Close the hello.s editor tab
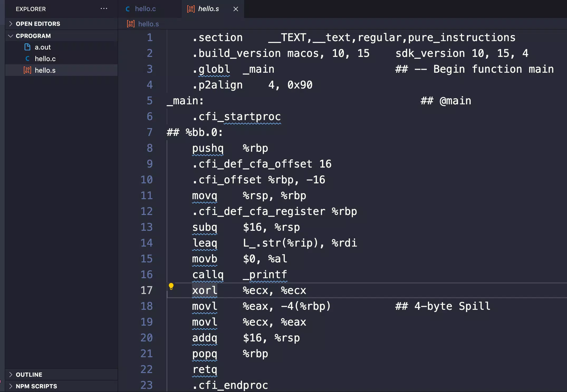The image size is (567, 392). (x=236, y=9)
